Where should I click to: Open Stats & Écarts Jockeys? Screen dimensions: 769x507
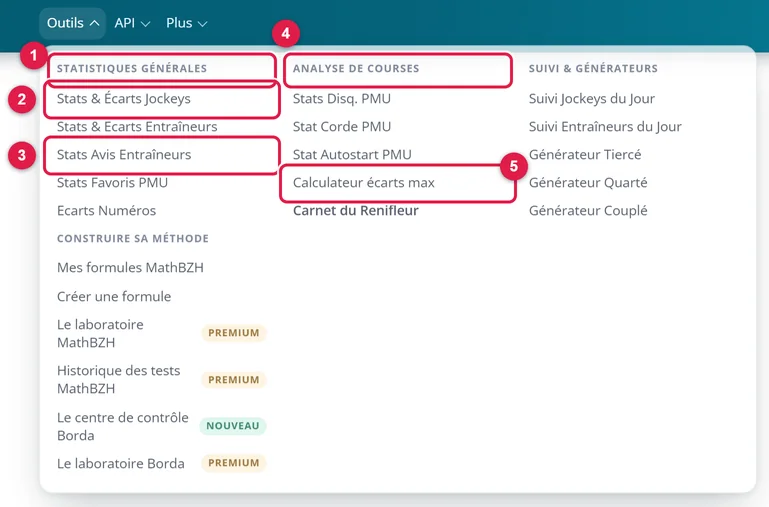(124, 99)
